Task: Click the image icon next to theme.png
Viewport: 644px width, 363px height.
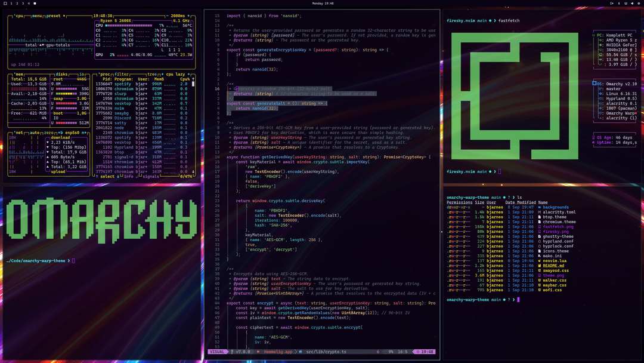Action: [540, 275]
